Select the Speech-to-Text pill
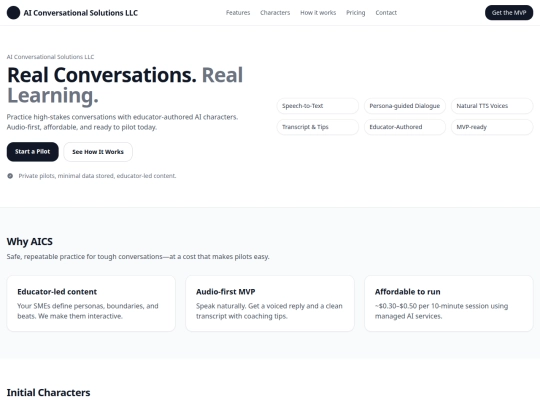 (x=318, y=106)
